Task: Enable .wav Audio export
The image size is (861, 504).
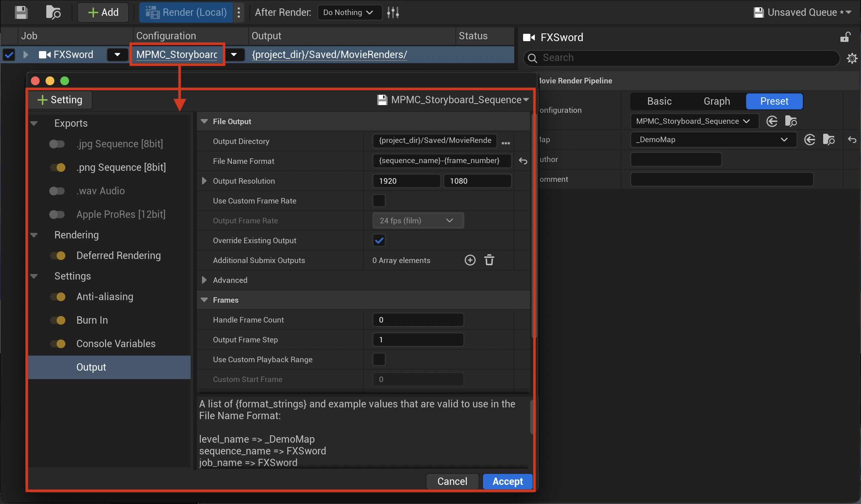Action: coord(57,191)
